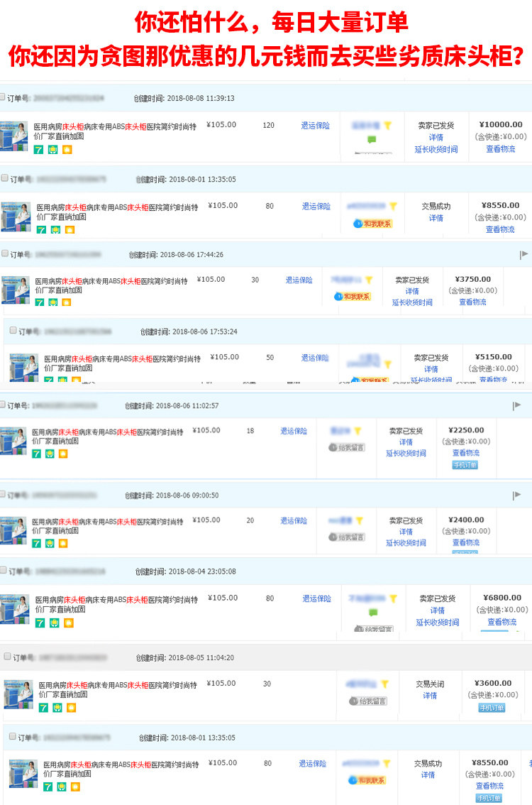Open 详情 under 交易关闭 in the ¥3600.00 order
Viewport: 532px width, 805px height.
430,696
